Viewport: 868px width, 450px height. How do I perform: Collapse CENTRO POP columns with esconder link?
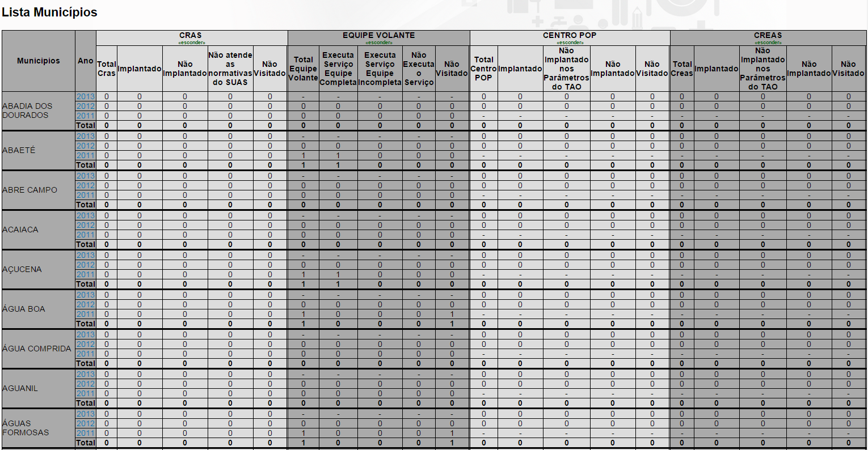[570, 43]
